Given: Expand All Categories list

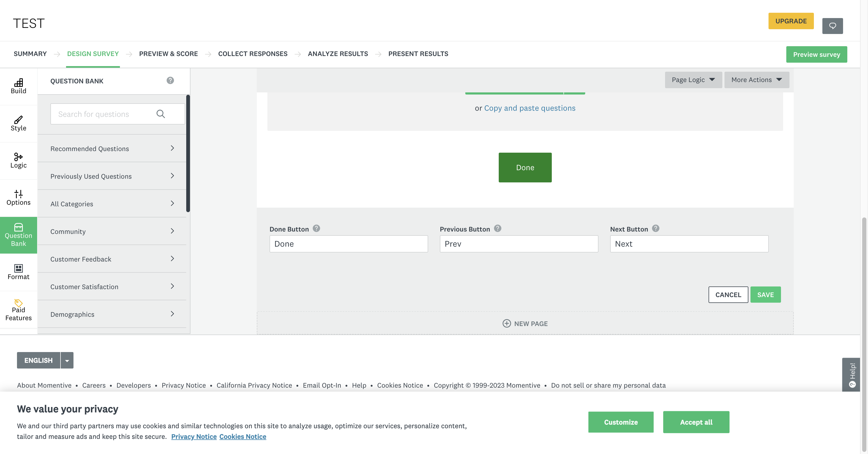Looking at the screenshot, I should pos(112,204).
